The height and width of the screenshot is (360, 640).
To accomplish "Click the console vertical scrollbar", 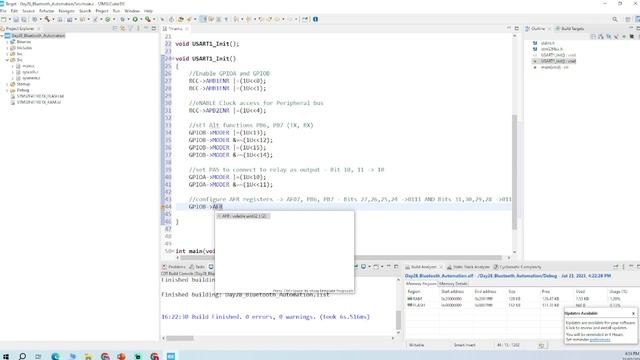I will pos(398,320).
